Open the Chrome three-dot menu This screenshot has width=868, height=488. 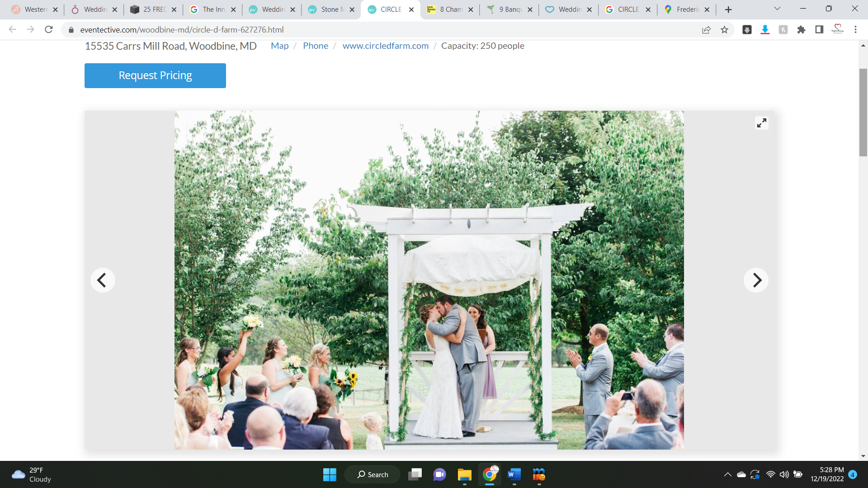click(x=855, y=30)
